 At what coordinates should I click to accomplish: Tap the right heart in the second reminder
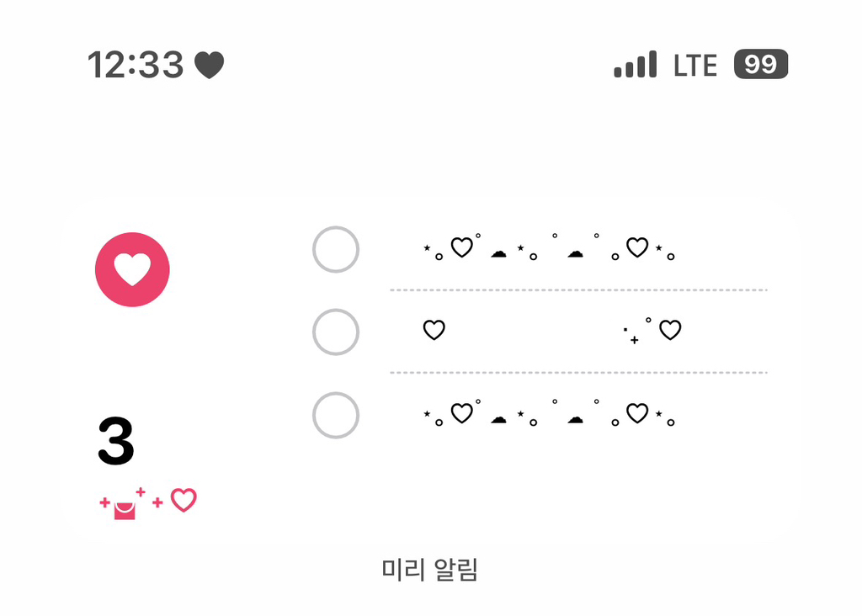(670, 330)
